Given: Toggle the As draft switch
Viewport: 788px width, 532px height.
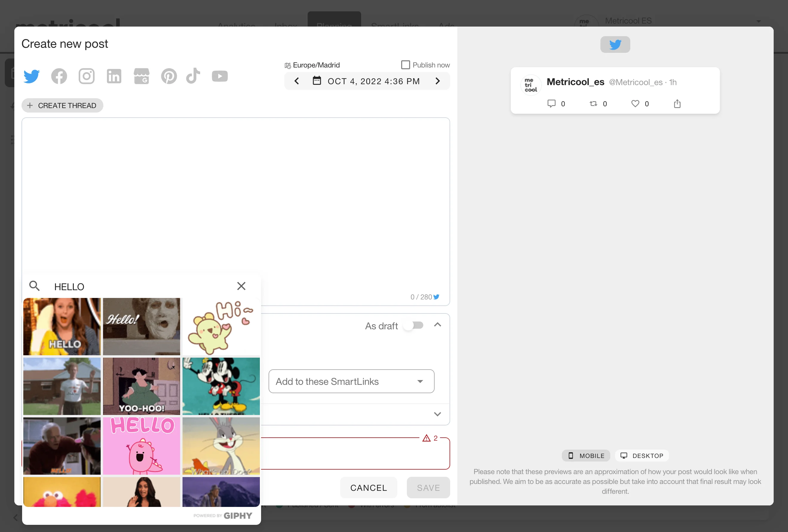Looking at the screenshot, I should pyautogui.click(x=413, y=326).
